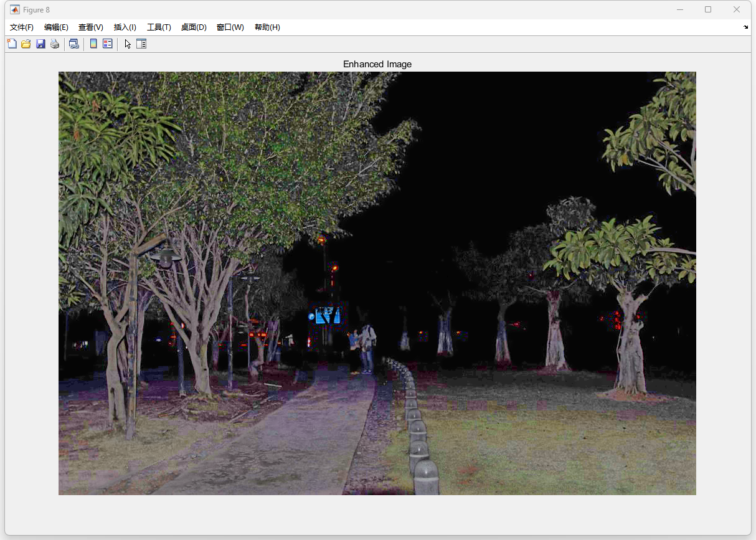This screenshot has width=756, height=540.
Task: Enable Edit Plot mode with the arrow cursor icon
Action: click(128, 44)
